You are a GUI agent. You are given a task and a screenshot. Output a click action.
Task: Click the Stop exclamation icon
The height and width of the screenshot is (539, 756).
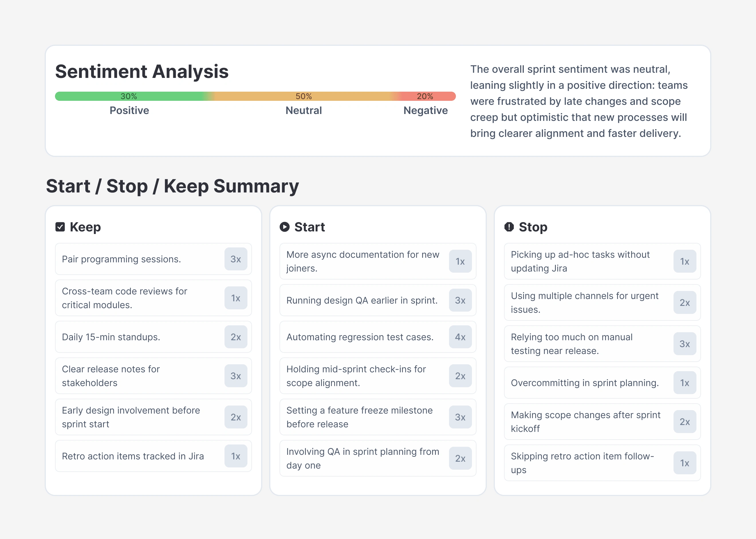point(509,227)
